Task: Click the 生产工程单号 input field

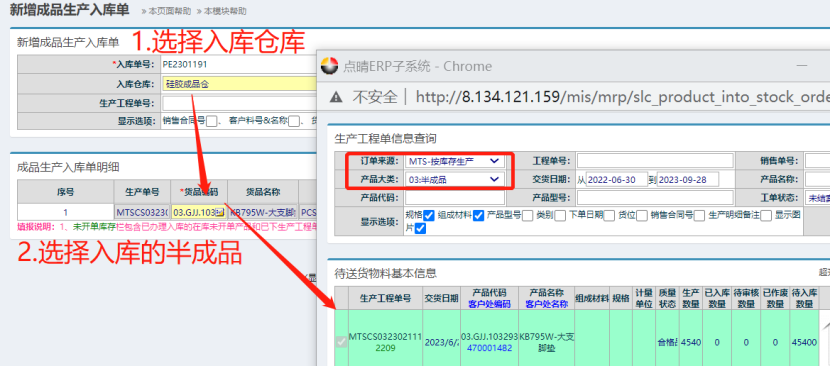Action: [x=239, y=103]
